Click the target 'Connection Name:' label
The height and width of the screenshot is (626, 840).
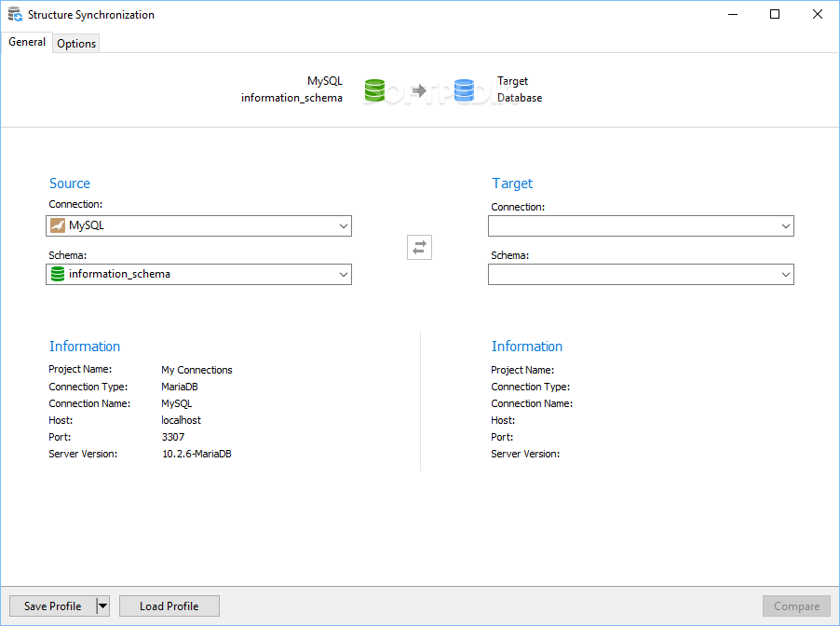532,403
